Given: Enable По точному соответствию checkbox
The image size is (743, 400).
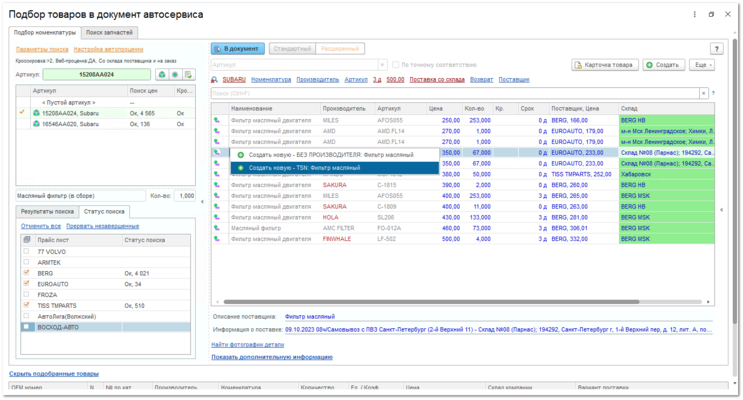Looking at the screenshot, I should (x=395, y=65).
